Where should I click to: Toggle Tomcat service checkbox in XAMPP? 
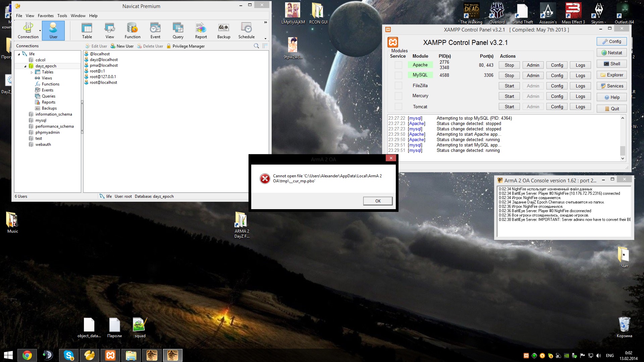pos(398,107)
